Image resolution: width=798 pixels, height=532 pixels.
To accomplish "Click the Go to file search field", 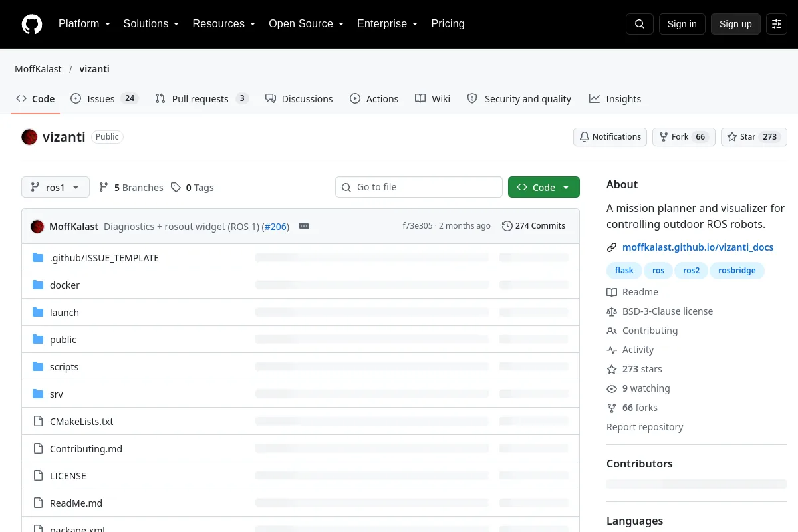I will (x=419, y=187).
